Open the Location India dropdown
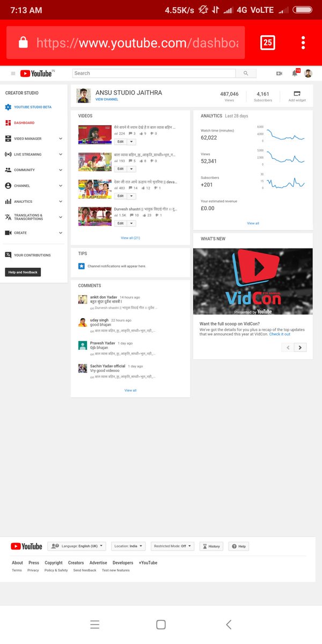The width and height of the screenshot is (322, 644). [129, 546]
